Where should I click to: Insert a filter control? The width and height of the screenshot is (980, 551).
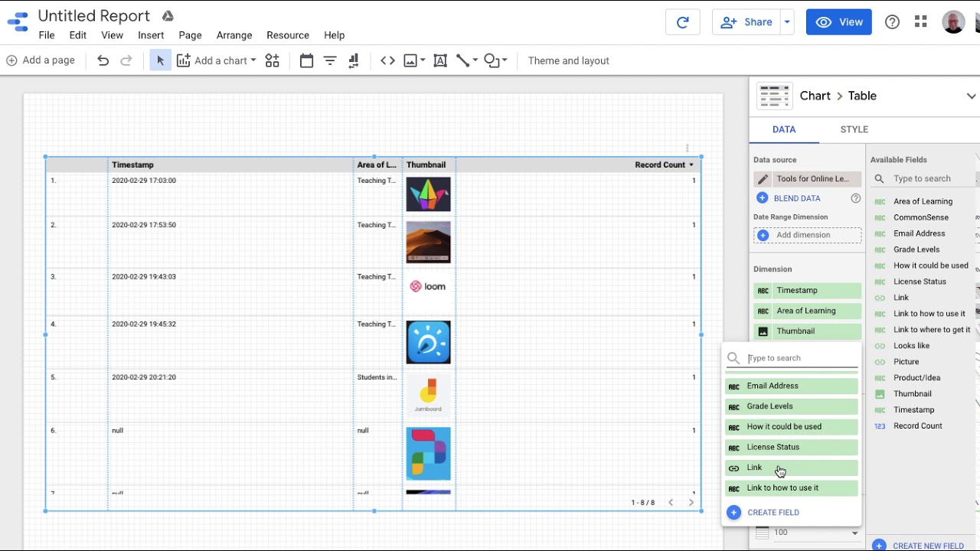pos(330,60)
